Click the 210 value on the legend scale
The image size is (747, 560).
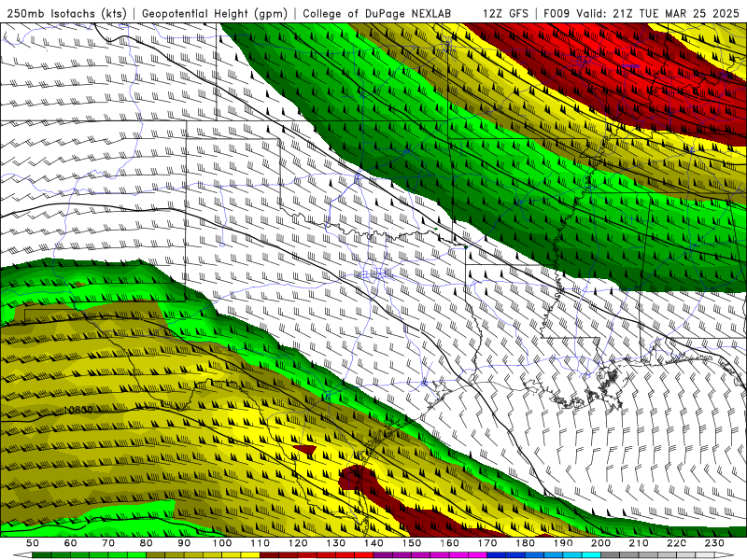click(639, 543)
